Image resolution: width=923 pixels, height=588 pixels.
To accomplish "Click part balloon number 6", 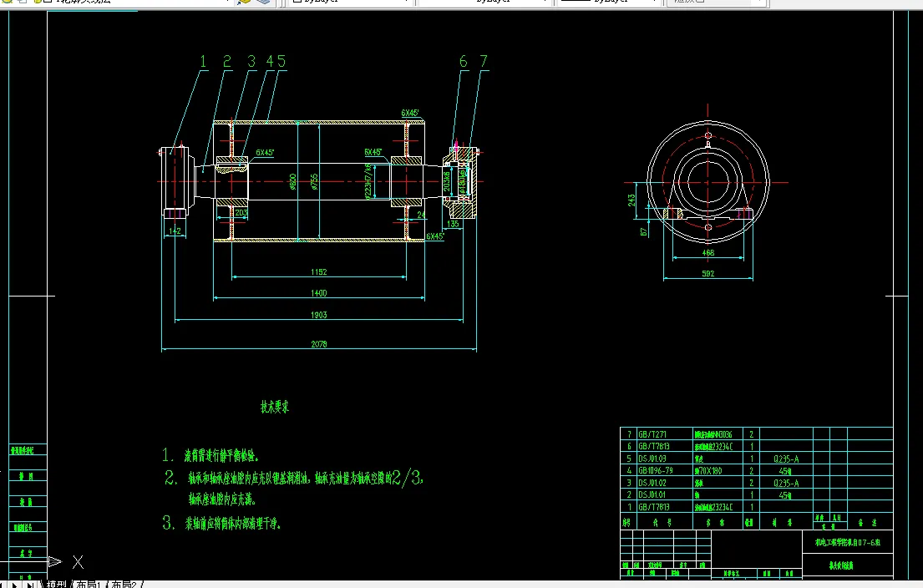I will point(464,61).
